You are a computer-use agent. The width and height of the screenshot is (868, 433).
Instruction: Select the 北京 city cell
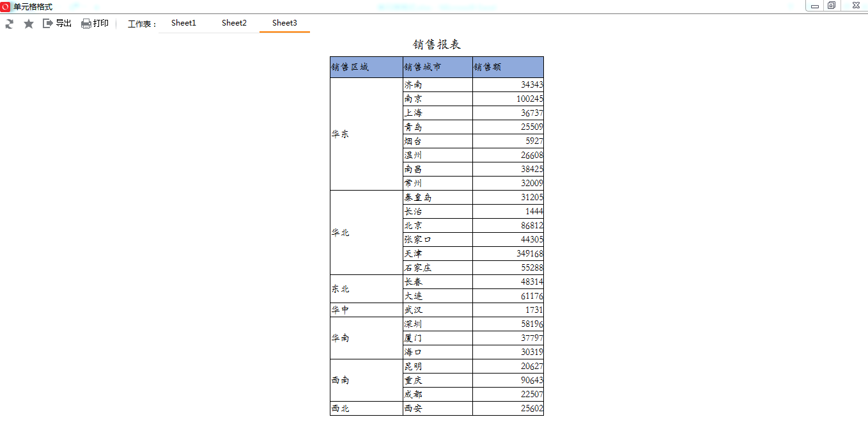(438, 226)
